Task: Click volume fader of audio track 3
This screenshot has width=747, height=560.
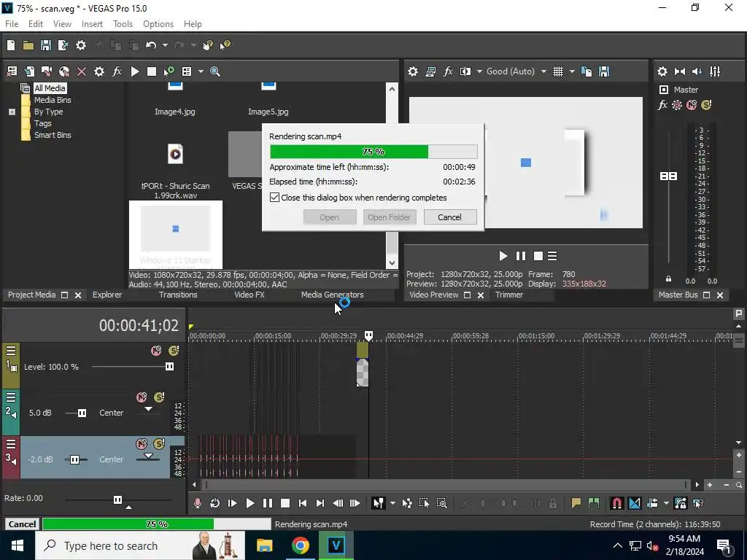Action: pos(75,459)
